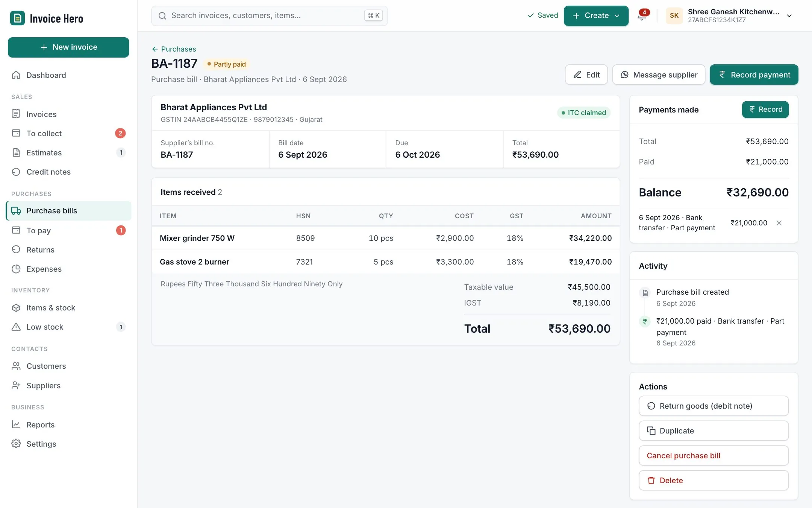Screen dimensions: 812x508
Task: Expand the company account switcher chevron
Action: point(789,16)
